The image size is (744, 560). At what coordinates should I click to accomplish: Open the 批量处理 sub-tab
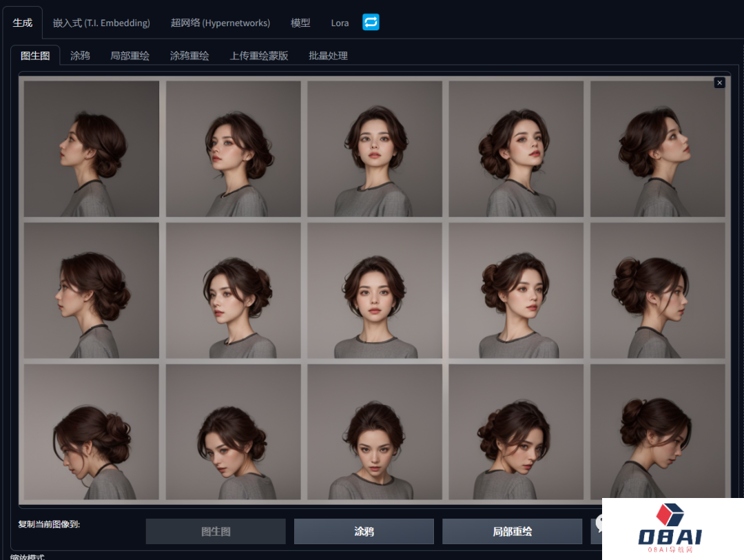tap(328, 56)
